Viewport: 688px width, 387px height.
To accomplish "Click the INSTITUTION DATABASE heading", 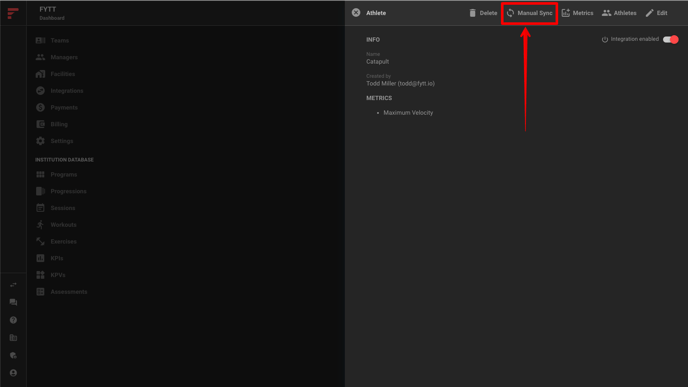I will pyautogui.click(x=64, y=160).
